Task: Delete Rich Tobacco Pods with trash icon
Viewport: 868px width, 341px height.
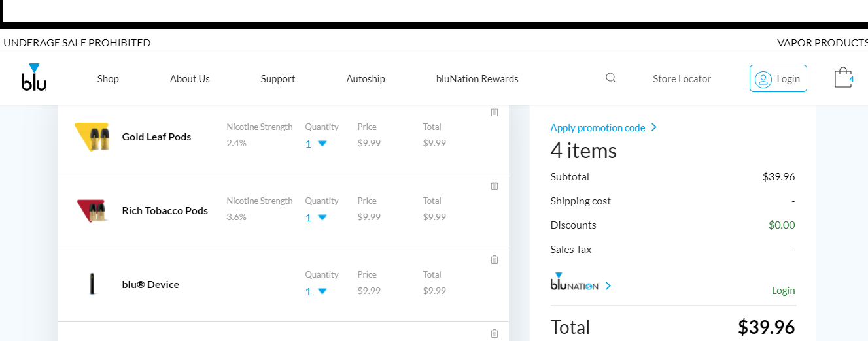Action: [495, 186]
